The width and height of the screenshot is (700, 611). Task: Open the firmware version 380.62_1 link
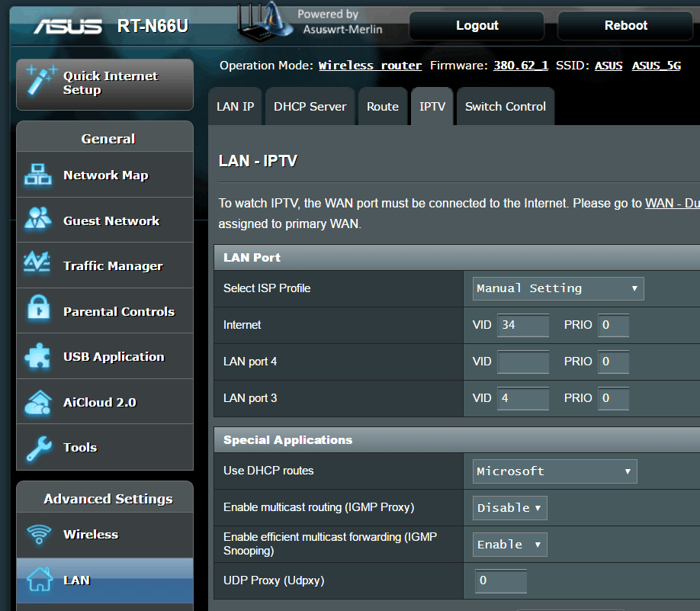(x=521, y=66)
